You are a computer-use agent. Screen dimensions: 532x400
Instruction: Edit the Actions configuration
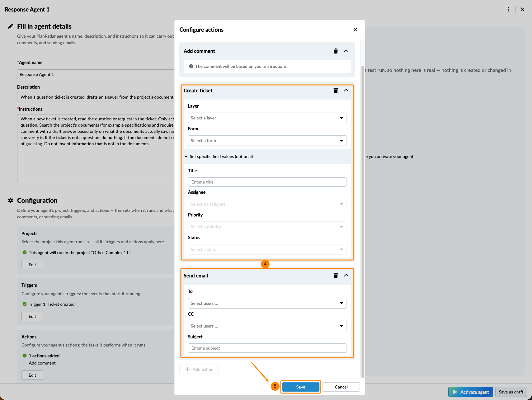tap(32, 375)
